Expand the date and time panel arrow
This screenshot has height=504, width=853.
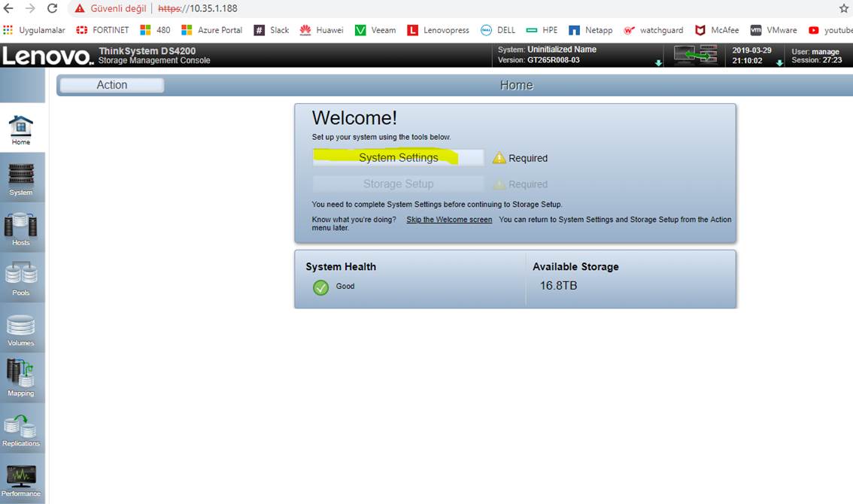pyautogui.click(x=779, y=63)
